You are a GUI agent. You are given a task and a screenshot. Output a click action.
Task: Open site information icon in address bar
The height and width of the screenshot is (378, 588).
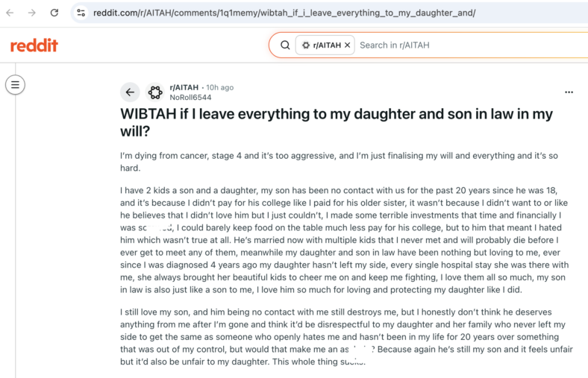81,13
